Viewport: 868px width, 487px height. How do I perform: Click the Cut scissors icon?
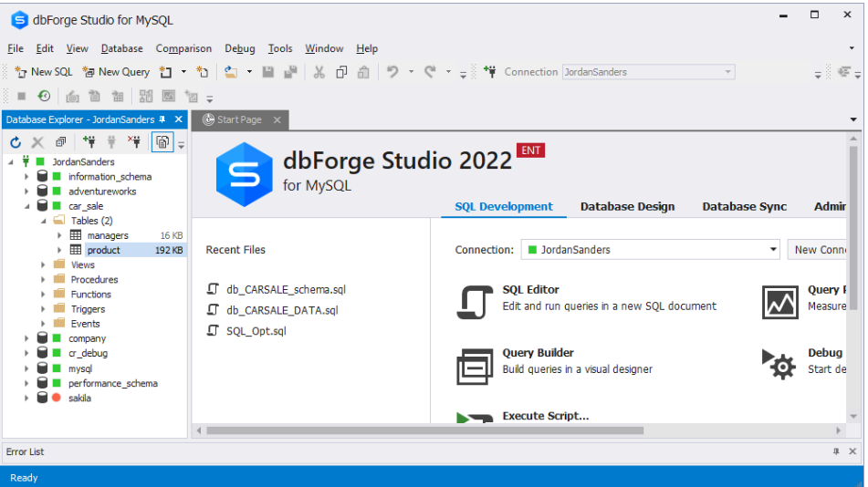(319, 72)
